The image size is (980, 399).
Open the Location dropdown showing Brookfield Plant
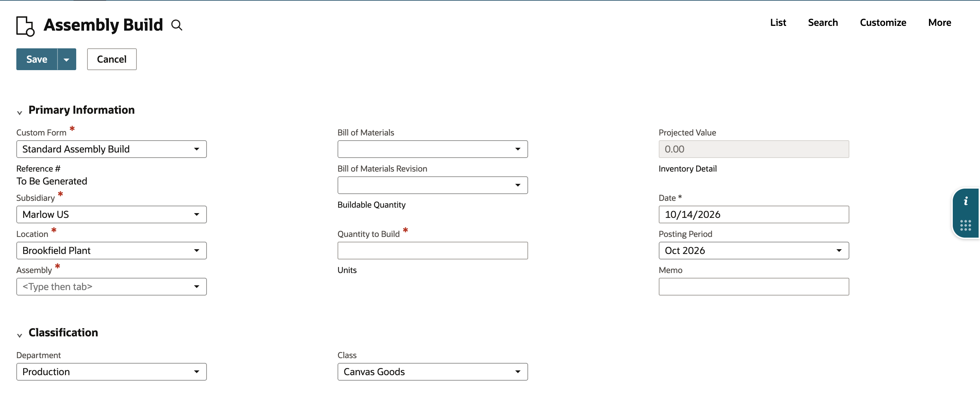coord(112,251)
